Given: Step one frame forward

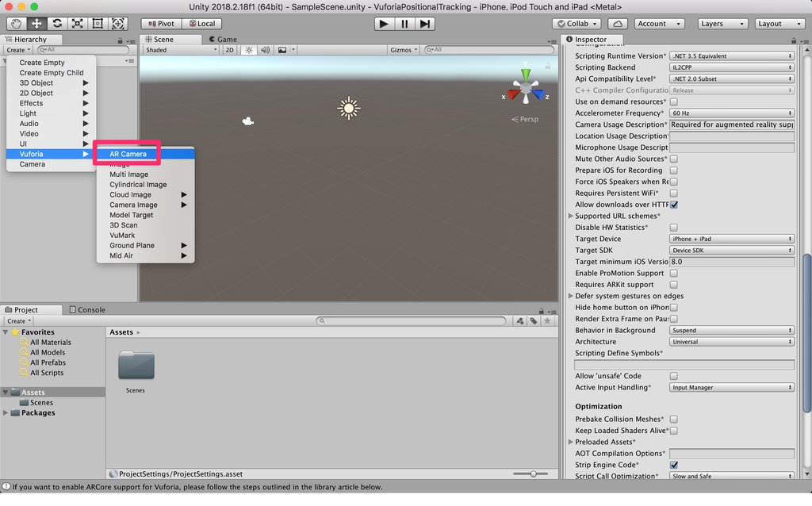Looking at the screenshot, I should [425, 24].
